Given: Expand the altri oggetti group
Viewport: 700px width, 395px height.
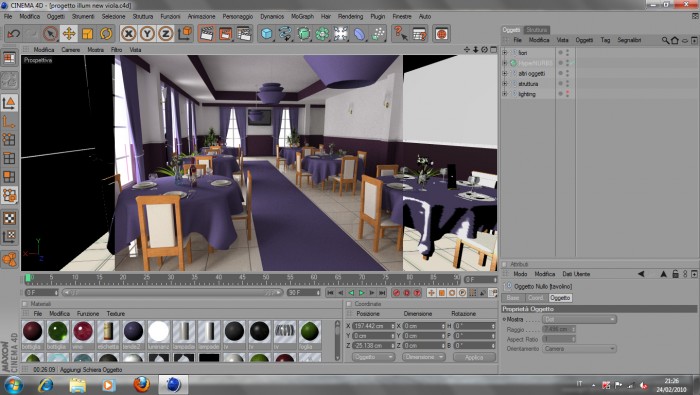Looking at the screenshot, I should (505, 74).
